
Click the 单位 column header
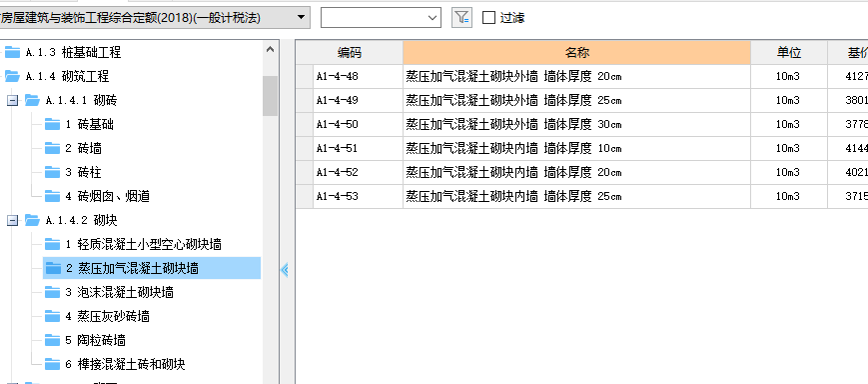(x=789, y=53)
